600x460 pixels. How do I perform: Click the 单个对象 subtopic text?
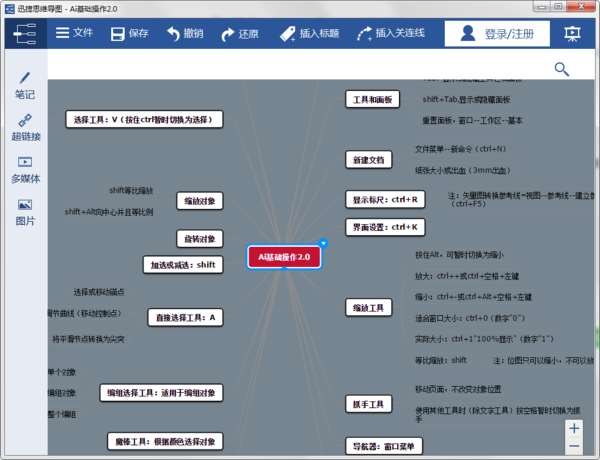coord(62,372)
